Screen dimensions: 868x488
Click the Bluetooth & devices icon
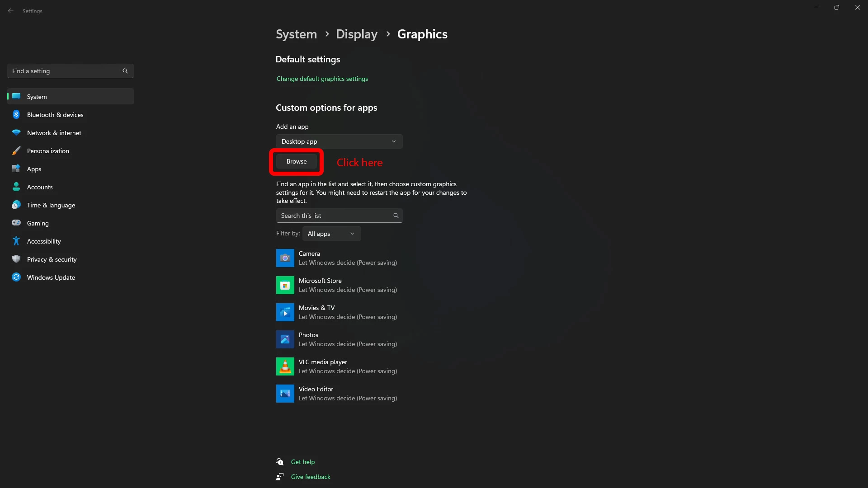16,115
